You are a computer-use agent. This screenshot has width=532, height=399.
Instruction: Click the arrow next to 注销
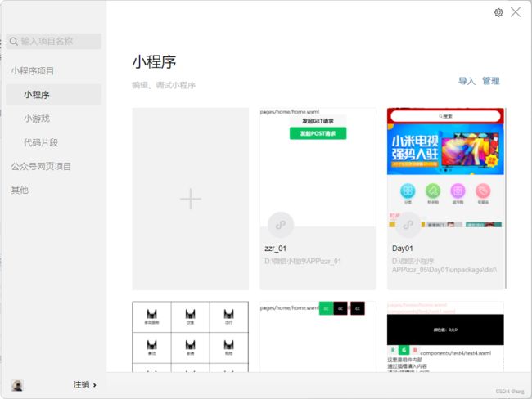95,385
